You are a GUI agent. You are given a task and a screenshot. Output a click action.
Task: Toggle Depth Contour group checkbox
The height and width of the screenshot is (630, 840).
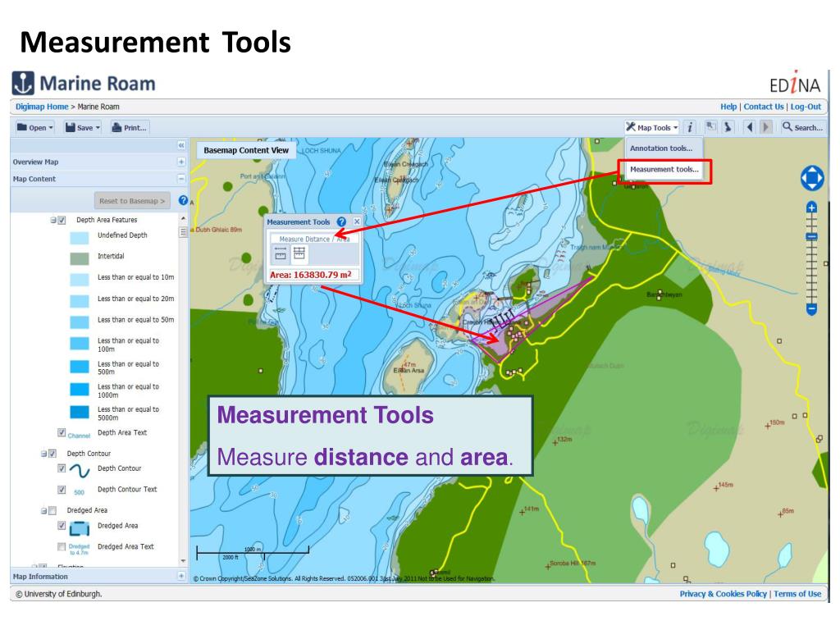click(52, 453)
